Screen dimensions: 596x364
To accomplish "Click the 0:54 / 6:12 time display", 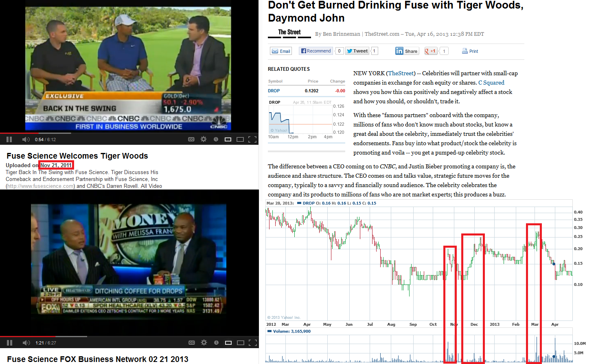I will coord(45,139).
